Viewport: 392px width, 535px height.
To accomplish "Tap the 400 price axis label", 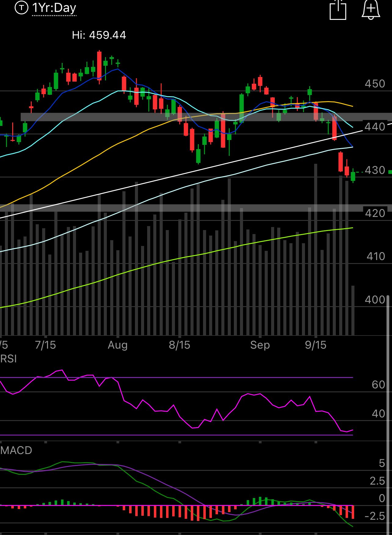I will (375, 300).
